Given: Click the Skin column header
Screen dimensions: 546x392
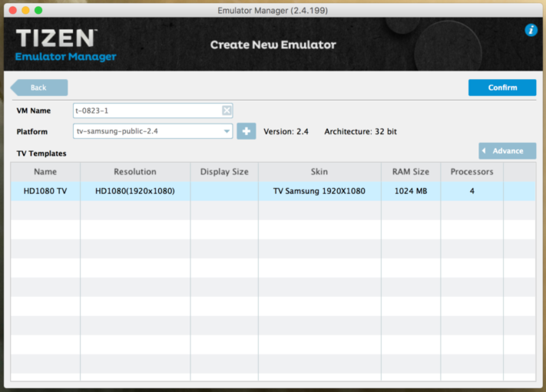Looking at the screenshot, I should click(x=319, y=172).
